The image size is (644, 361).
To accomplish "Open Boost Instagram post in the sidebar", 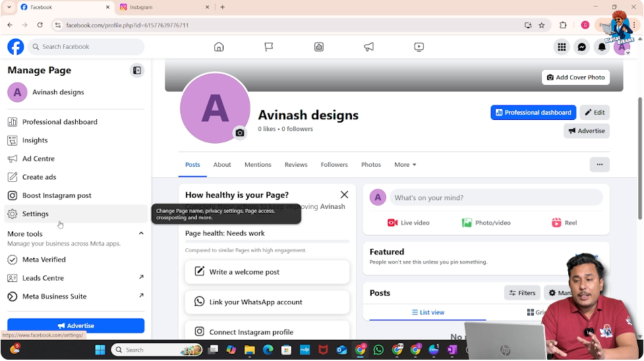I will click(x=76, y=196).
